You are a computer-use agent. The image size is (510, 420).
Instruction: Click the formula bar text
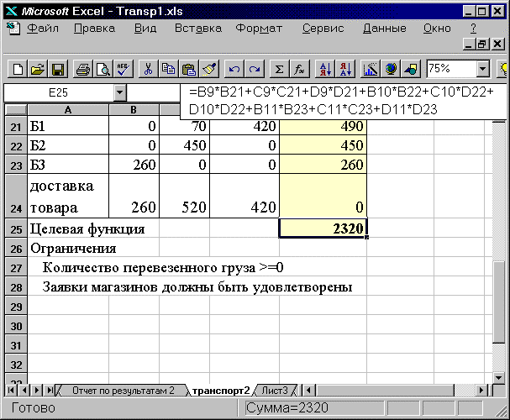pyautogui.click(x=341, y=101)
